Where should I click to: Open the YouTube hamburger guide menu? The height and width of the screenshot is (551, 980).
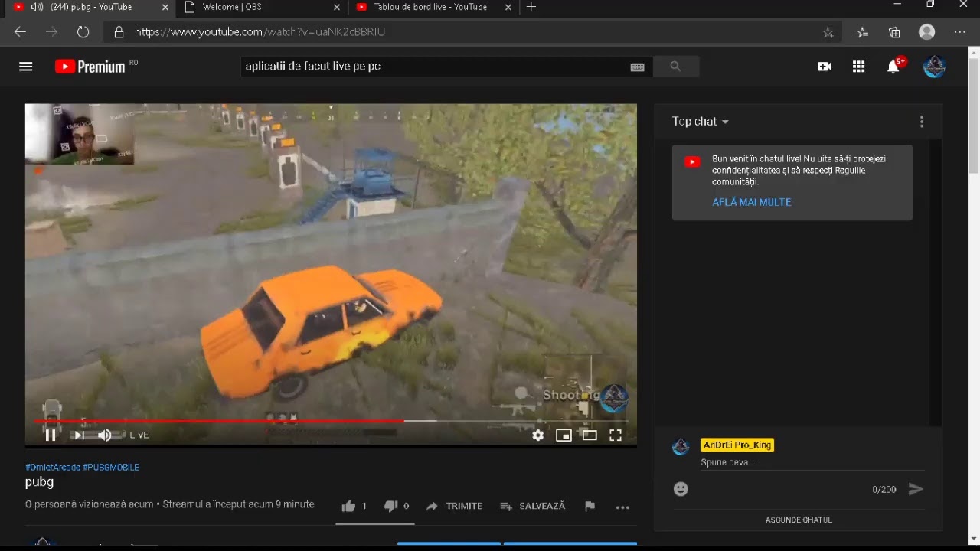pyautogui.click(x=25, y=67)
